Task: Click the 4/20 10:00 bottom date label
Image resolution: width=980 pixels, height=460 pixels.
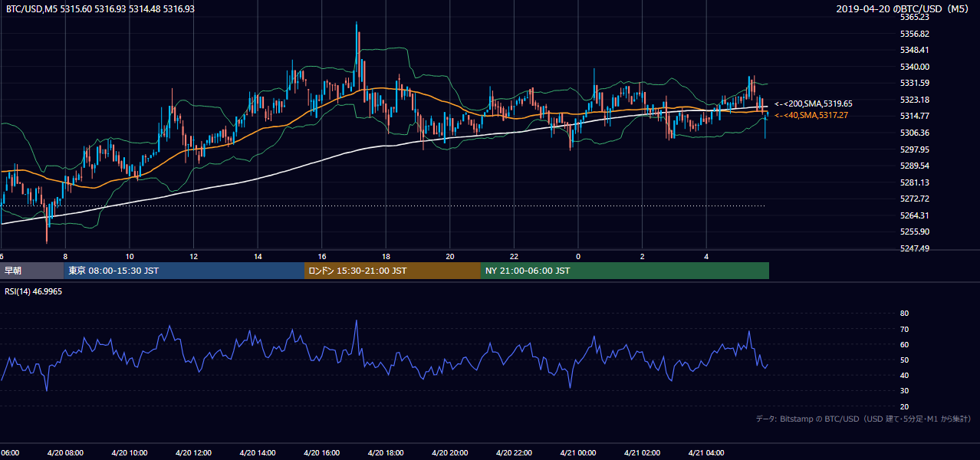Action: click(130, 453)
